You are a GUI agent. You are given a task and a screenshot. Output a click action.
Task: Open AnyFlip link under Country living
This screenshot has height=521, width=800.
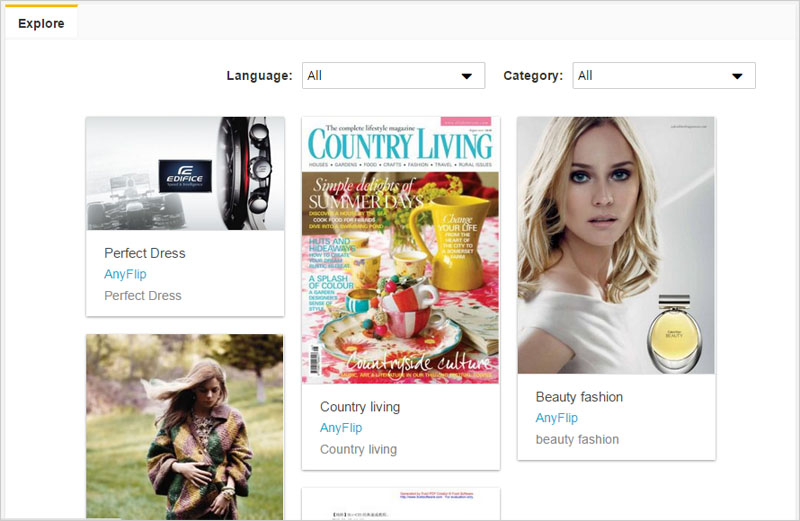click(x=341, y=428)
